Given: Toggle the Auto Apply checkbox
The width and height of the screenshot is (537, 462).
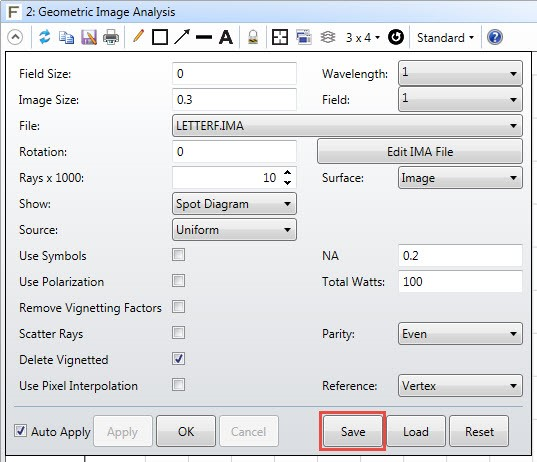Looking at the screenshot, I should (x=20, y=430).
